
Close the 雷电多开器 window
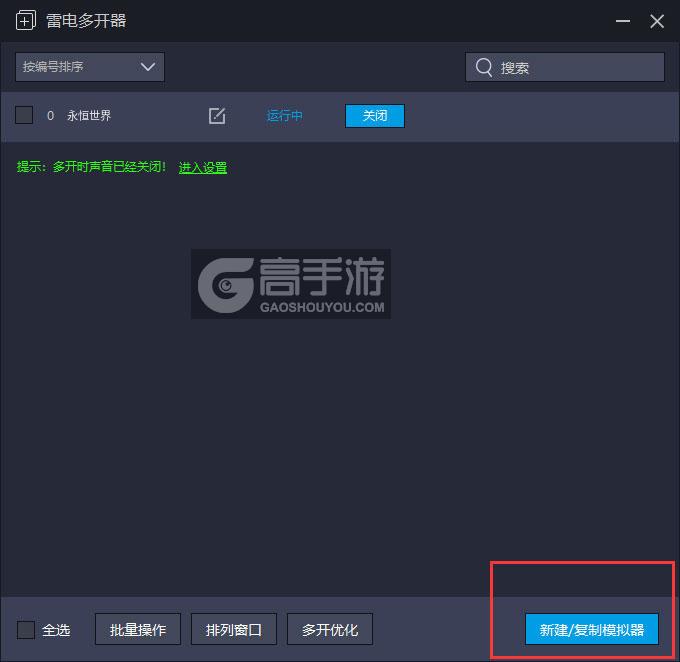coord(657,21)
